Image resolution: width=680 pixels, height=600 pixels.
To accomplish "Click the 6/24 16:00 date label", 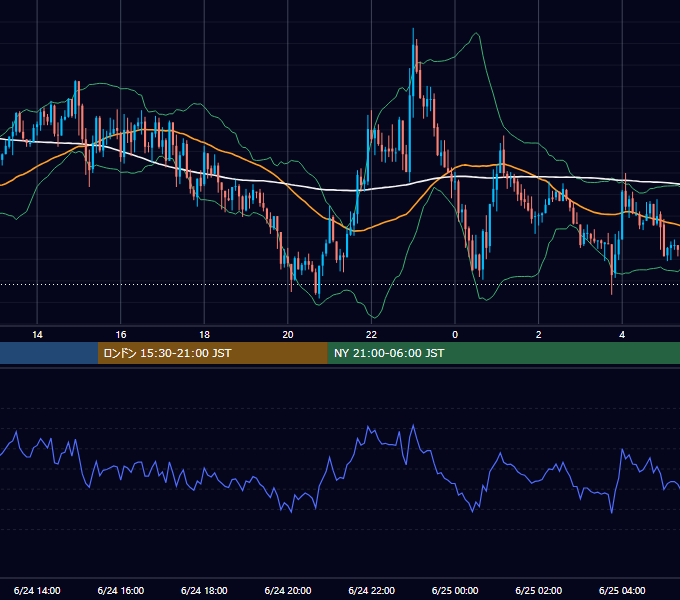I will coord(121,590).
